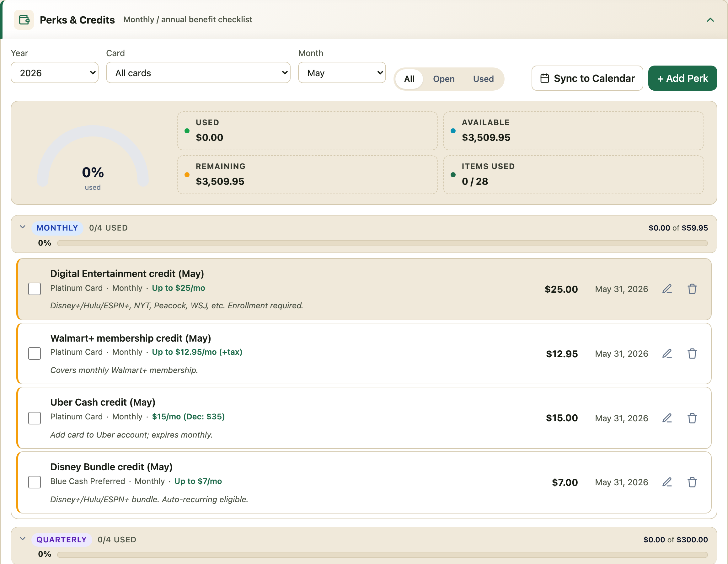Click the 'Up to $7/mo' text
This screenshot has height=564, width=728.
click(198, 482)
